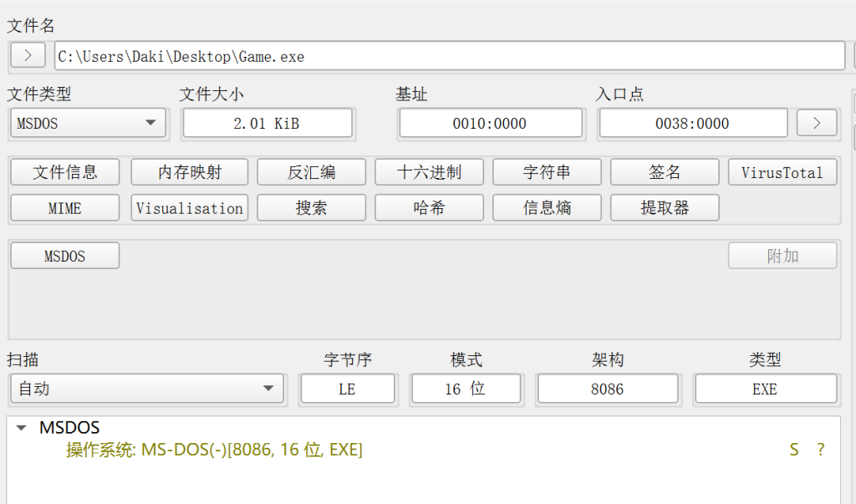Open the 内存映射 memory map view
Viewport: 856px width, 504px height.
point(190,172)
